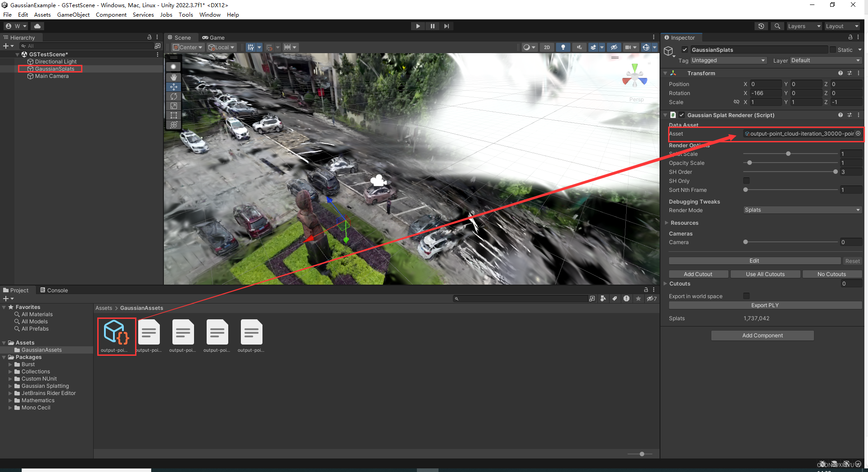Toggle scene audio mute icon
The width and height of the screenshot is (868, 472).
point(579,47)
